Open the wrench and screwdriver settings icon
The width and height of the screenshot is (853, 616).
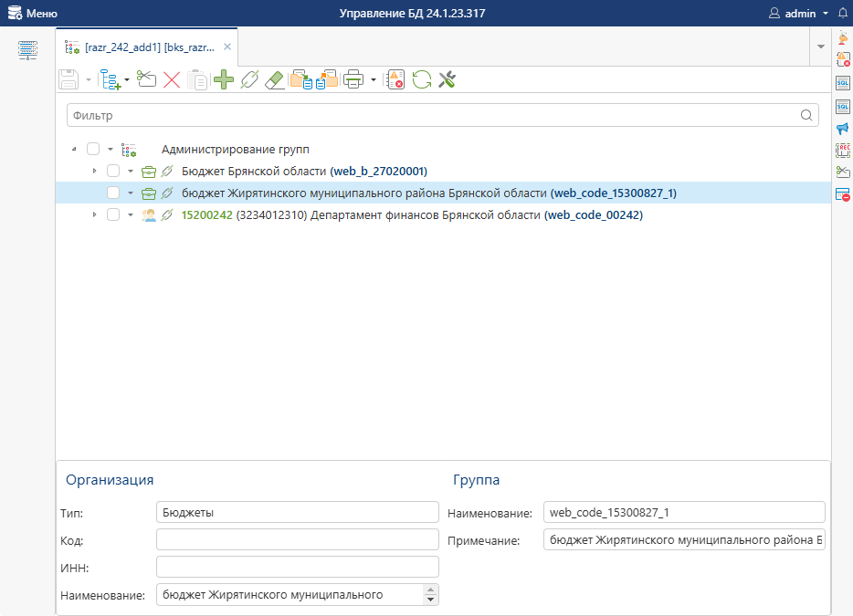pos(448,80)
